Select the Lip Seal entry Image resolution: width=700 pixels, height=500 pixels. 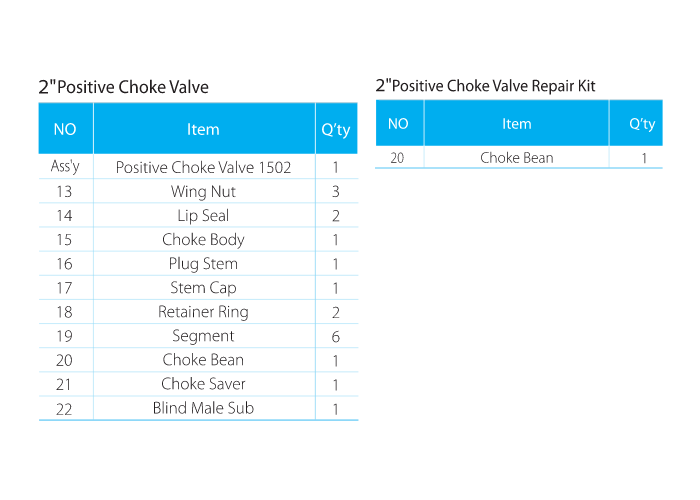coord(203,215)
